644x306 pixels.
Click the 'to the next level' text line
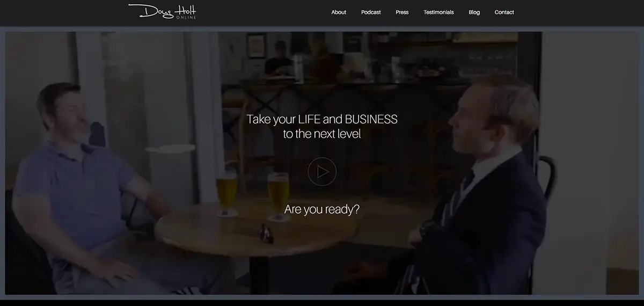[x=322, y=134]
